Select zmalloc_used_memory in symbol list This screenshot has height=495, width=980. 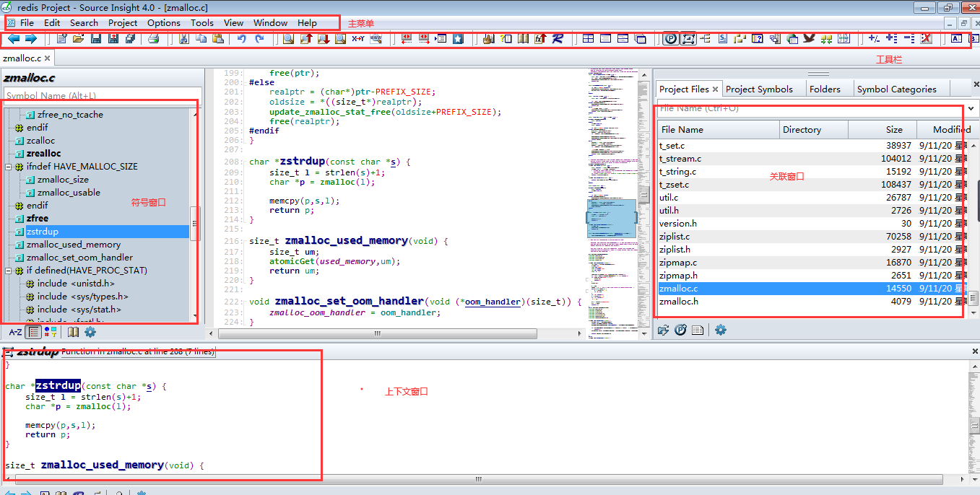click(x=74, y=245)
